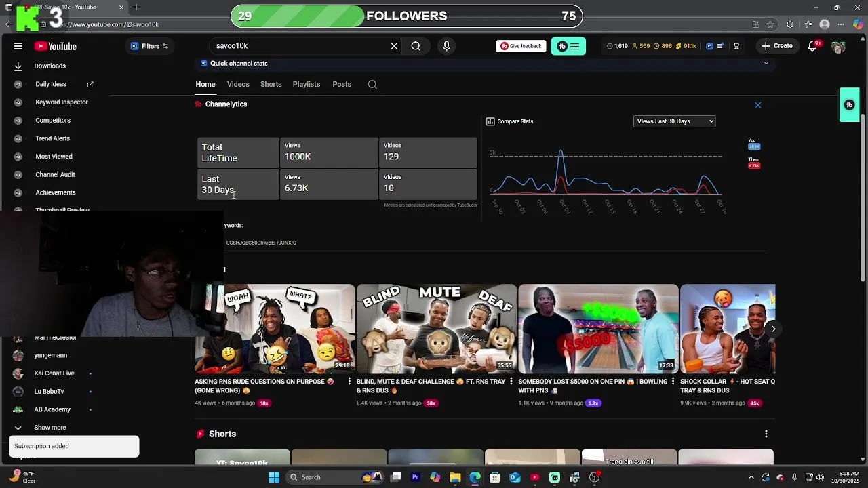The width and height of the screenshot is (868, 488).
Task: Click the YouTube logo
Action: coord(56,46)
